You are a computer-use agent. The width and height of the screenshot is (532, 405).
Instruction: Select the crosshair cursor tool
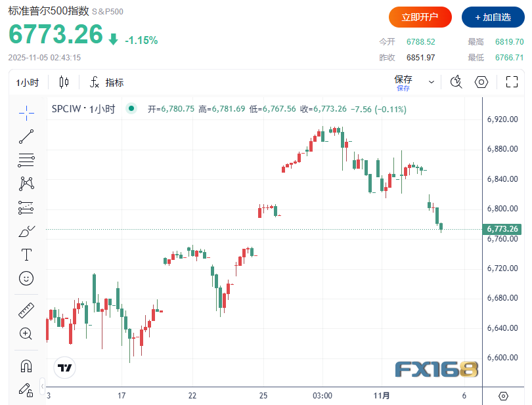pos(26,112)
